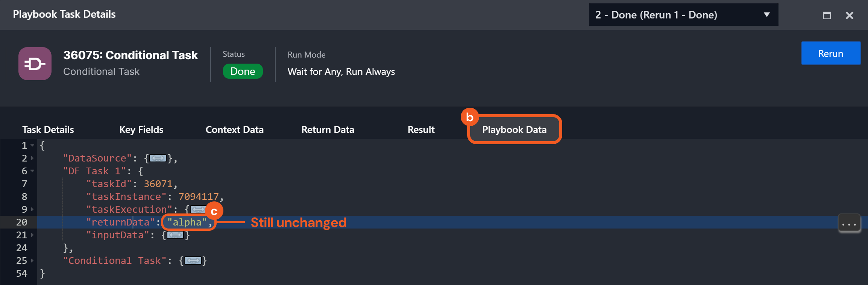Expand the collapsed taskExecution object icon
This screenshot has height=285, width=868.
click(197, 209)
